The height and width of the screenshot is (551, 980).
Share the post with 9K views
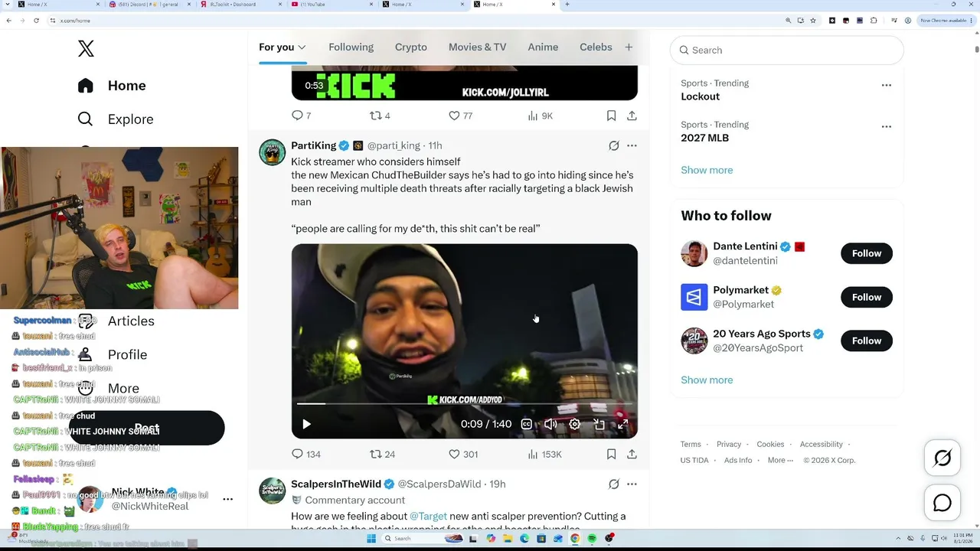[x=632, y=116]
